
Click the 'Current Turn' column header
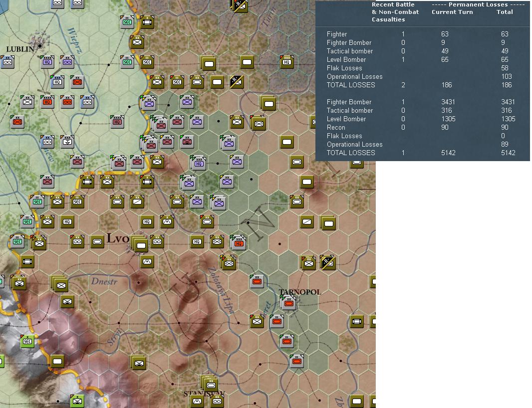452,12
